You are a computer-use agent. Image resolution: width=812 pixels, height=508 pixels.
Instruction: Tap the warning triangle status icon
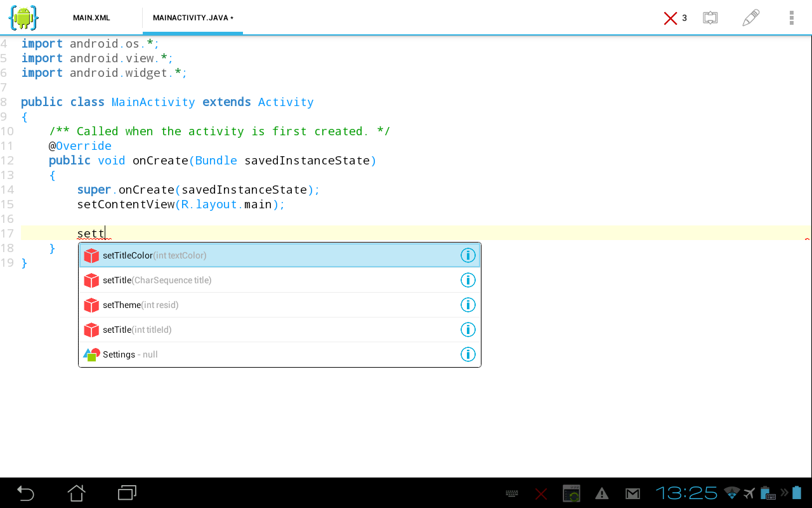click(x=601, y=493)
